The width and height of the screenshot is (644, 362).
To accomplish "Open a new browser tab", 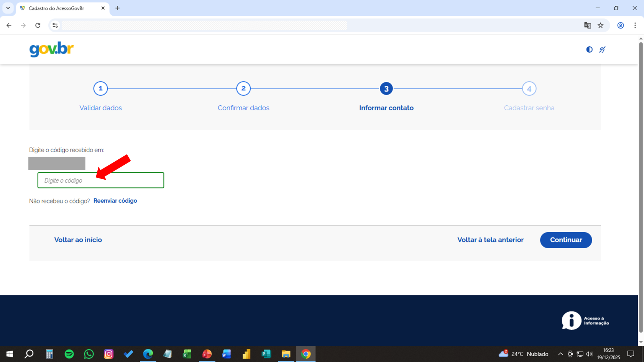I will pos(118,8).
